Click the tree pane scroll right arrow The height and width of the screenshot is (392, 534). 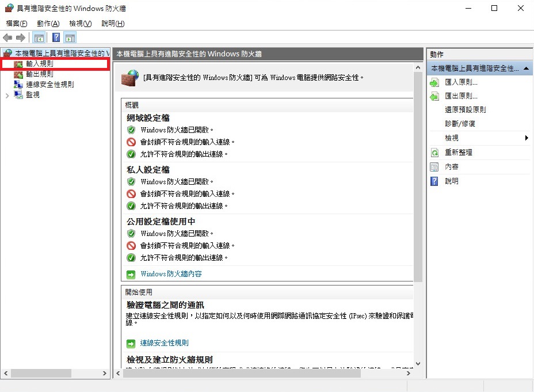pos(105,373)
